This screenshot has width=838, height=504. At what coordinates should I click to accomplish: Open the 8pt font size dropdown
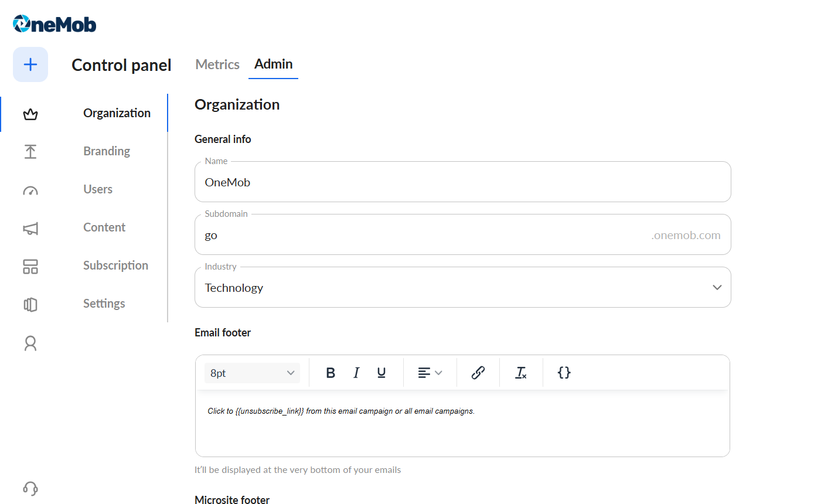[252, 373]
